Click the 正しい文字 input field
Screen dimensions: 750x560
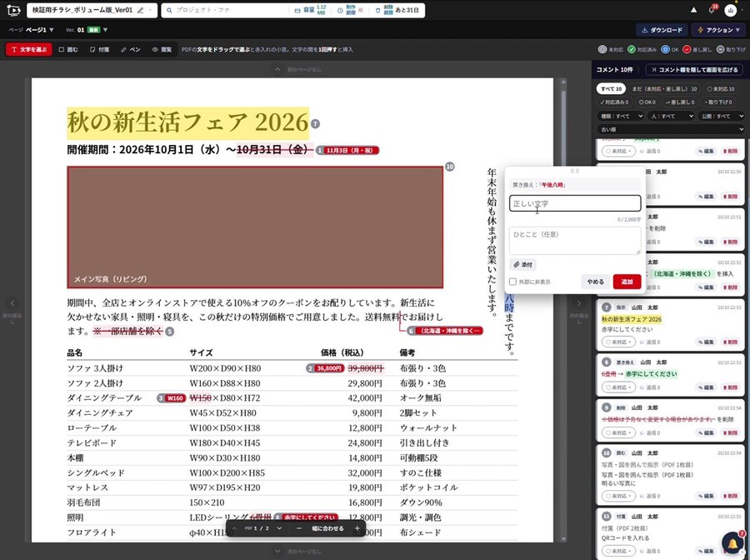(575, 203)
